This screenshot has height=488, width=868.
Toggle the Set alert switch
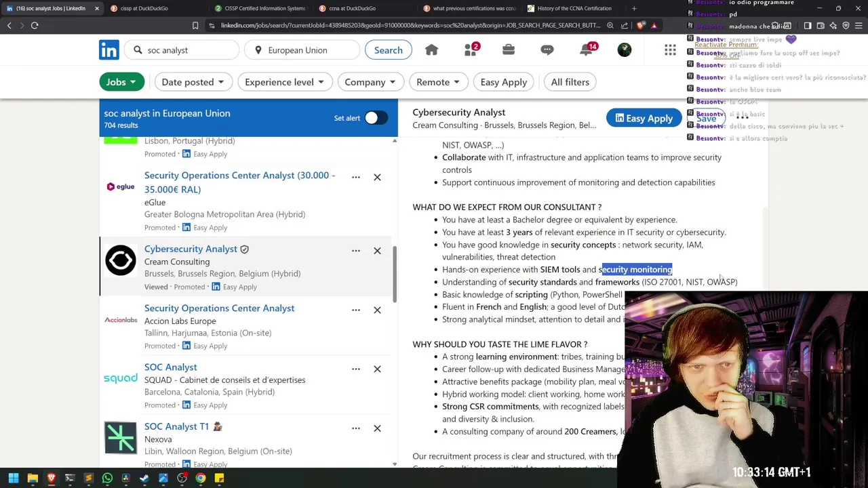pyautogui.click(x=376, y=118)
